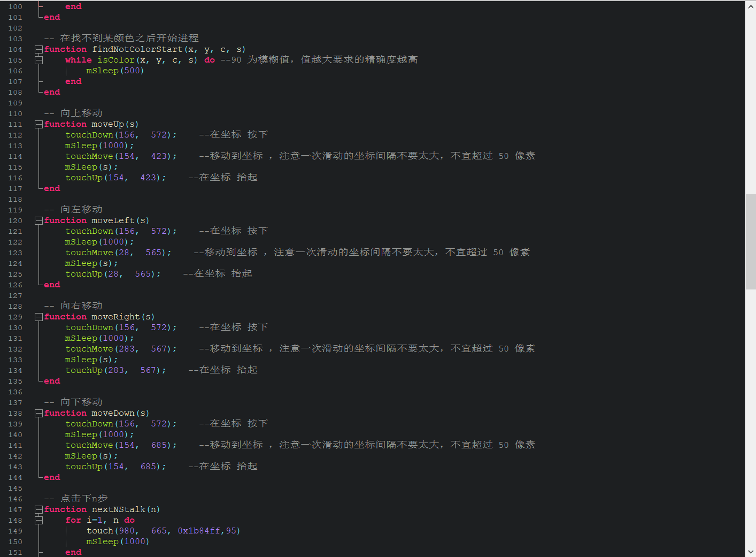Place cursor on the moveDown function name
756x557 pixels.
coord(113,413)
